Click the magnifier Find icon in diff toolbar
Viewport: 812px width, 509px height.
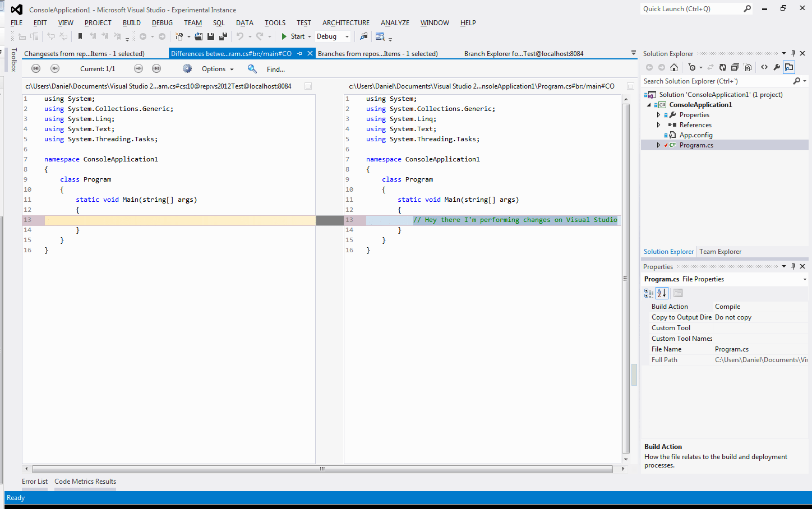pos(252,68)
